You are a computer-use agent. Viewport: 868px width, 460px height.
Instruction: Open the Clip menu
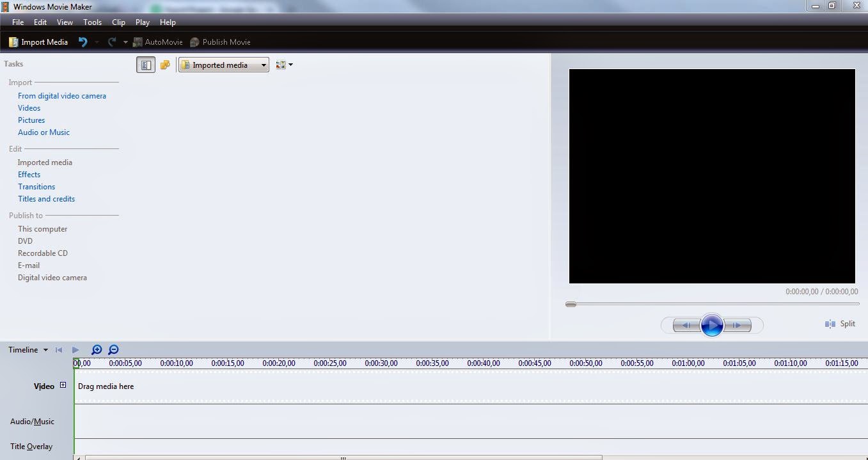[118, 22]
